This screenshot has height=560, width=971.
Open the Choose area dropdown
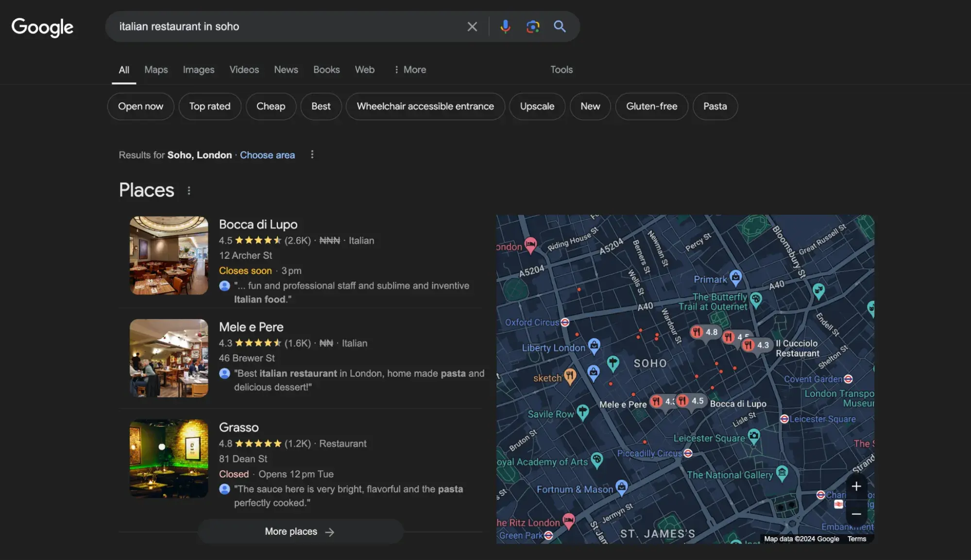pos(267,154)
